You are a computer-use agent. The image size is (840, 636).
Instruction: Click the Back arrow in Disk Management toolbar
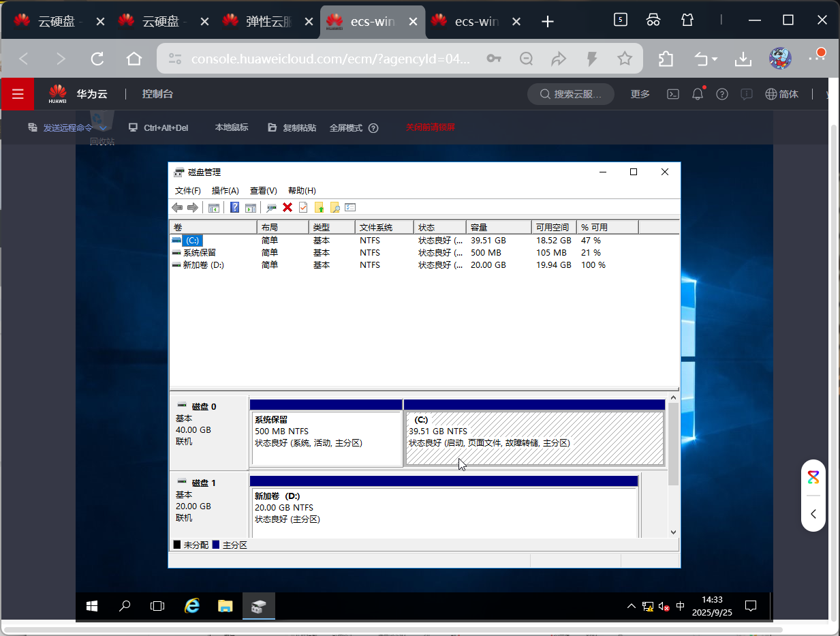tap(177, 207)
